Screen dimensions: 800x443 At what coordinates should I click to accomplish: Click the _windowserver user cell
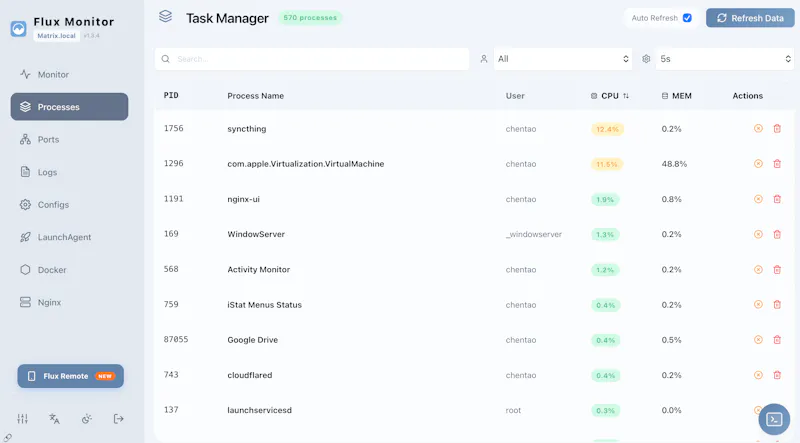pos(534,234)
